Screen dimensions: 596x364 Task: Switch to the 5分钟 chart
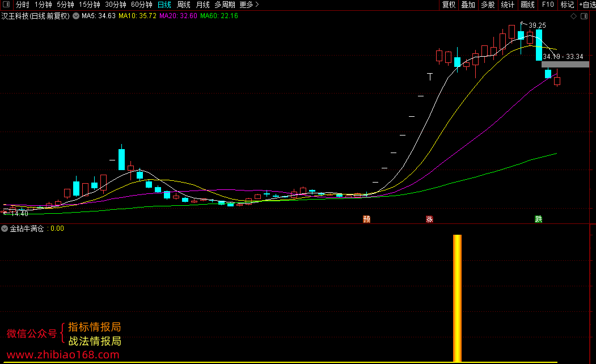click(65, 5)
